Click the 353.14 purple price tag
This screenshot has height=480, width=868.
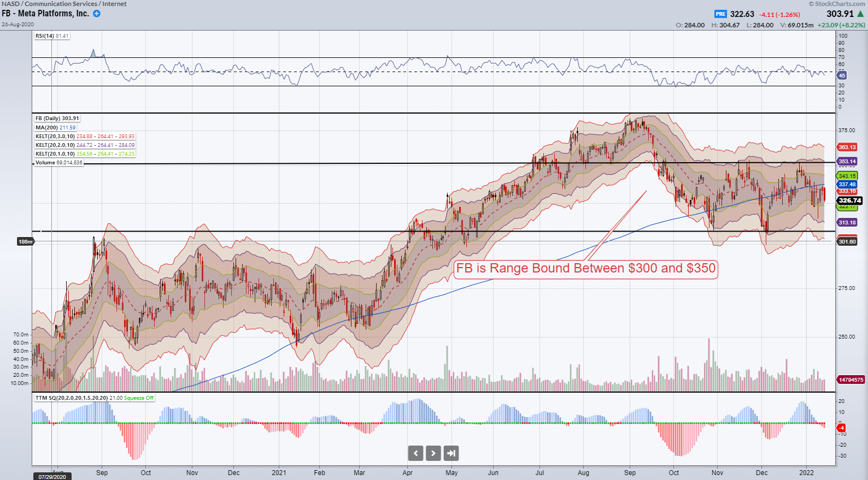point(847,162)
